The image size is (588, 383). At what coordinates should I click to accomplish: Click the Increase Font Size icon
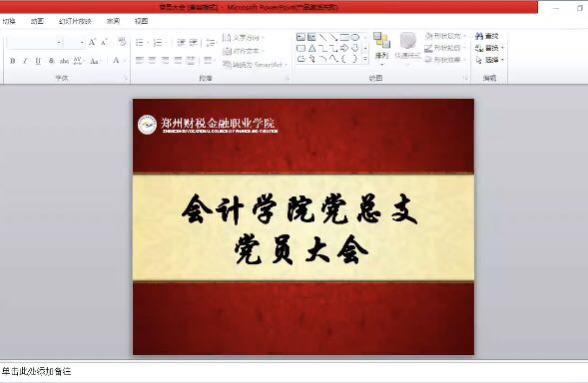[x=92, y=42]
